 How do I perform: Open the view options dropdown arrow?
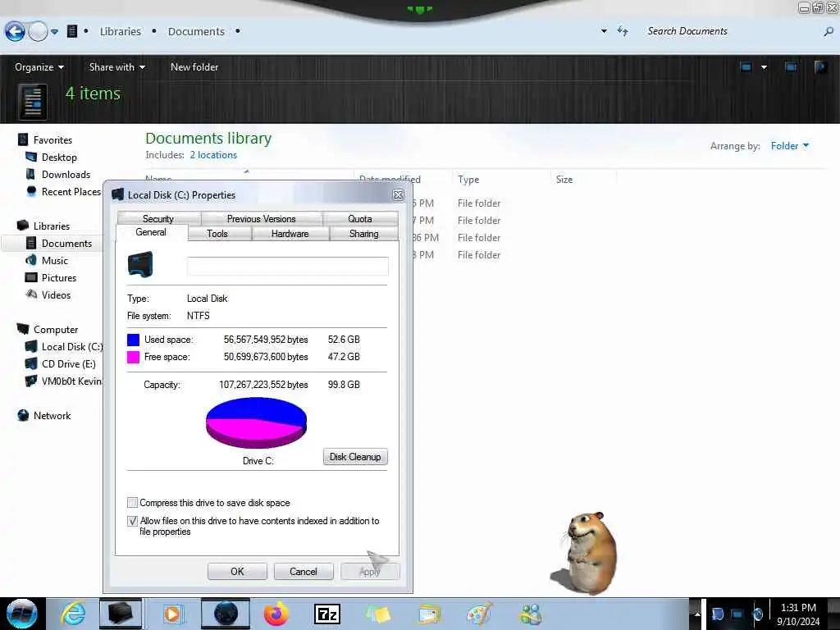tap(764, 67)
